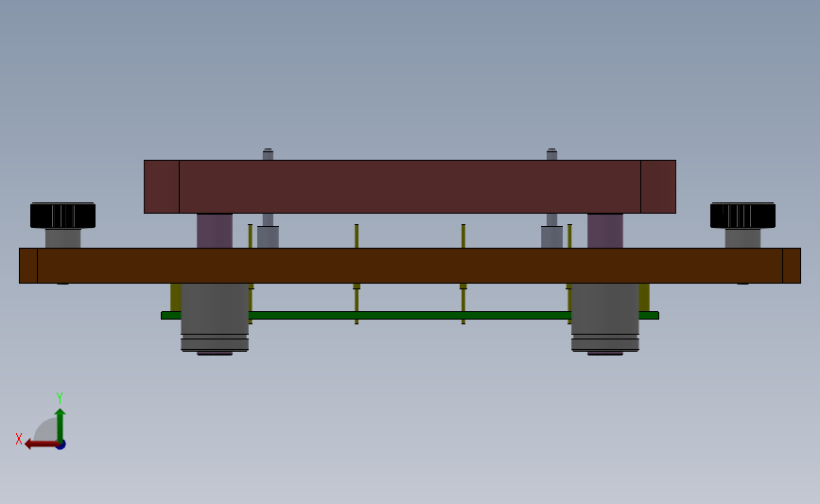Select the gray spacer under left knob
The height and width of the screenshot is (504, 820).
pos(62,238)
